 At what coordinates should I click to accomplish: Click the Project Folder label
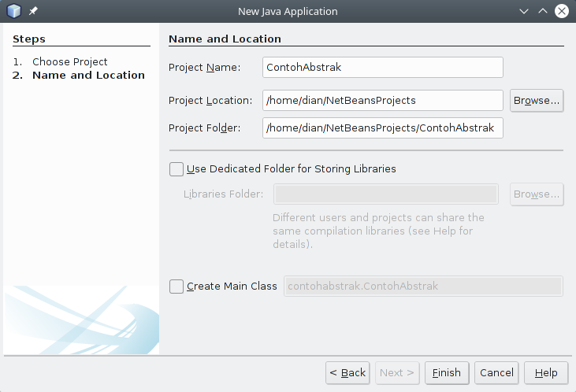pos(204,128)
